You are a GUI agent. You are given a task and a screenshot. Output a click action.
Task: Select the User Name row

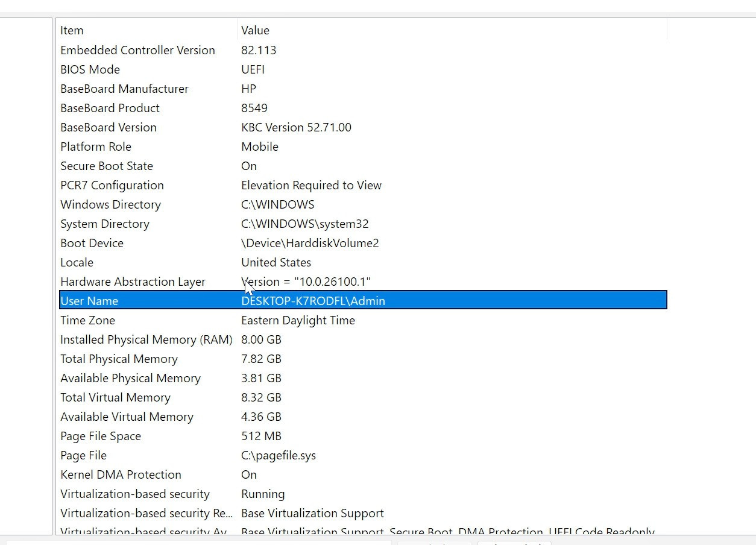coord(363,300)
